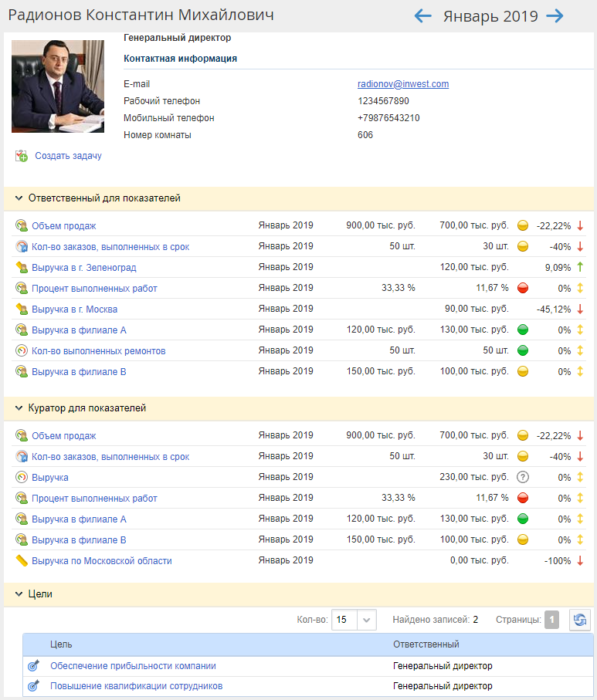Screen dimensions: 597x700
Task: Open Повышение квалификации сотрудников goal
Action: 136,686
